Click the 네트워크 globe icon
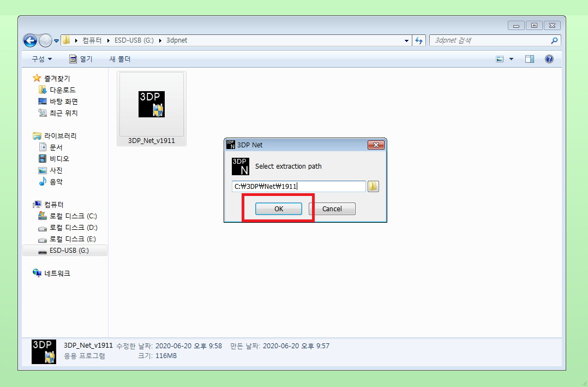The width and height of the screenshot is (588, 387). [x=37, y=273]
